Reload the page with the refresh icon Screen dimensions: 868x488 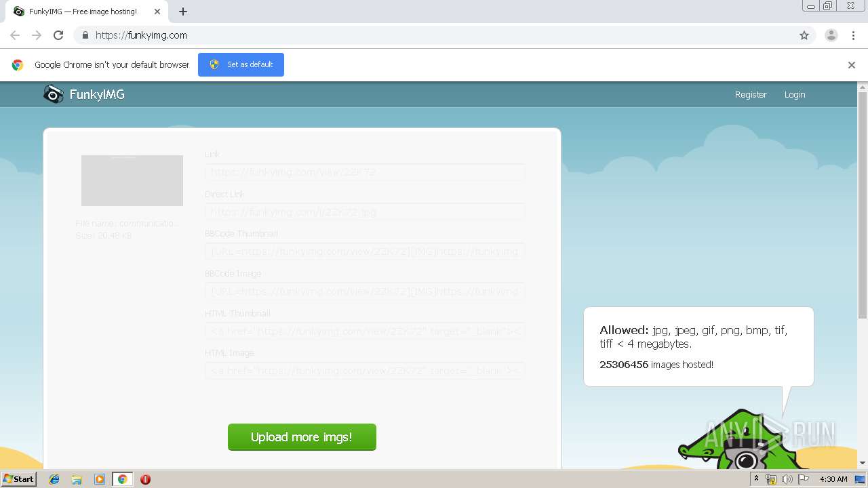pyautogui.click(x=58, y=35)
